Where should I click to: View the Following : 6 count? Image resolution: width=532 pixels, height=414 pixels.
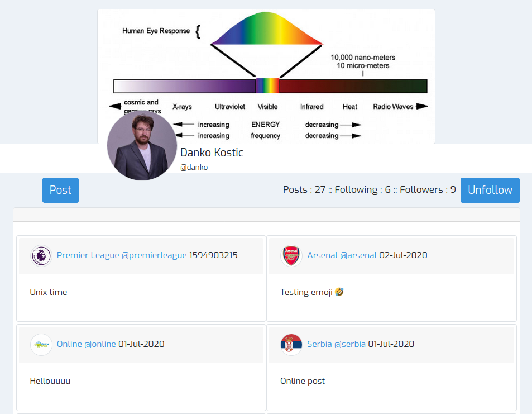[x=362, y=190]
